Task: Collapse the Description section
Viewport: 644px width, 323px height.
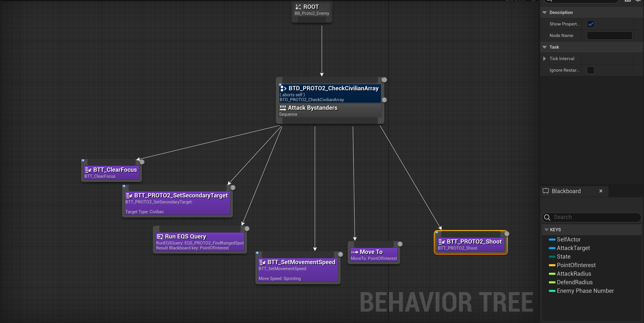Action: tap(545, 12)
